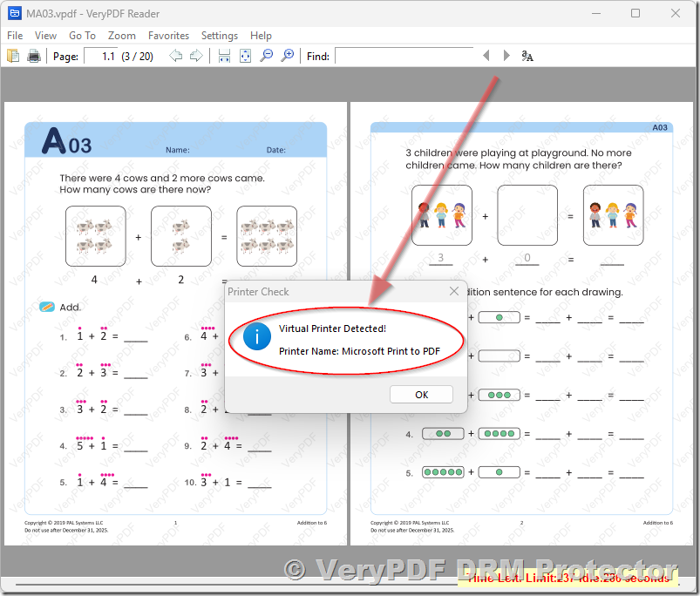Click the 'Page:' label
The image size is (700, 596).
(x=65, y=57)
